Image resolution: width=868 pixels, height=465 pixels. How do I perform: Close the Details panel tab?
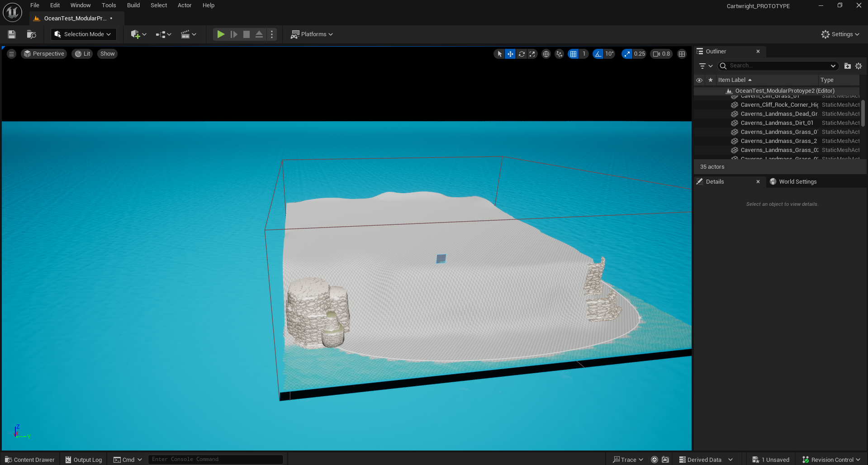pyautogui.click(x=758, y=182)
